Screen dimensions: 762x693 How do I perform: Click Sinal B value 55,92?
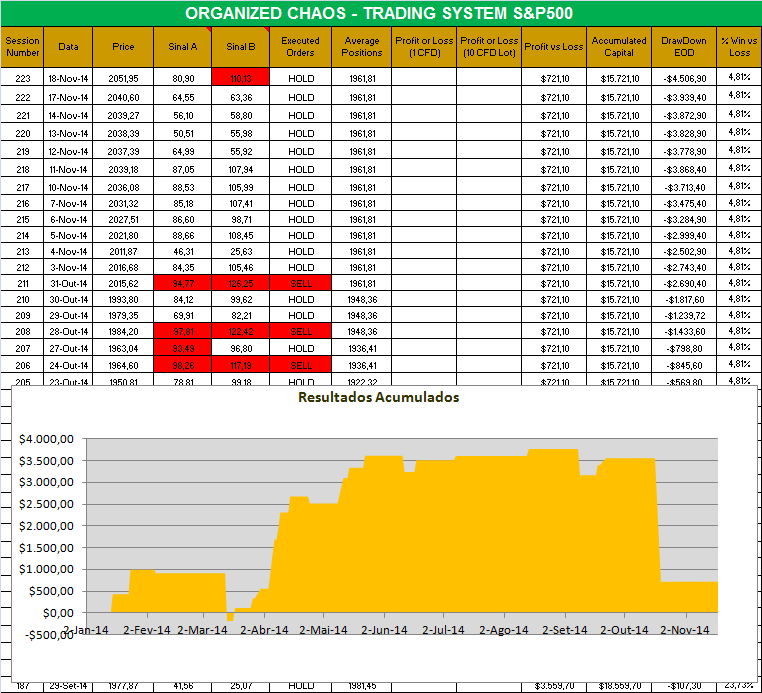[241, 152]
